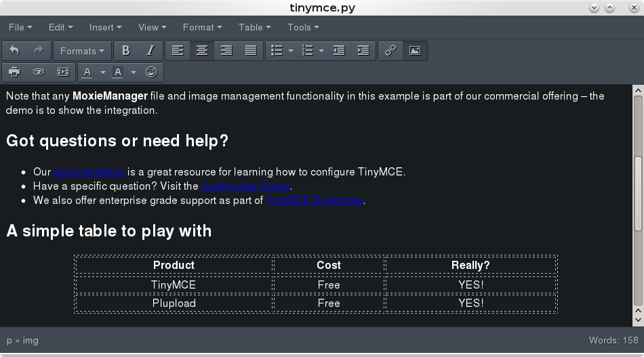Screen dimensions: 644x357
Task: Decrease indent of paragraph
Action: coord(339,51)
